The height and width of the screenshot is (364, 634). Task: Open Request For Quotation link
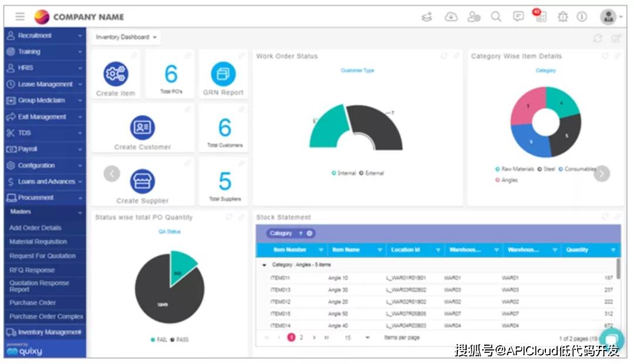42,256
